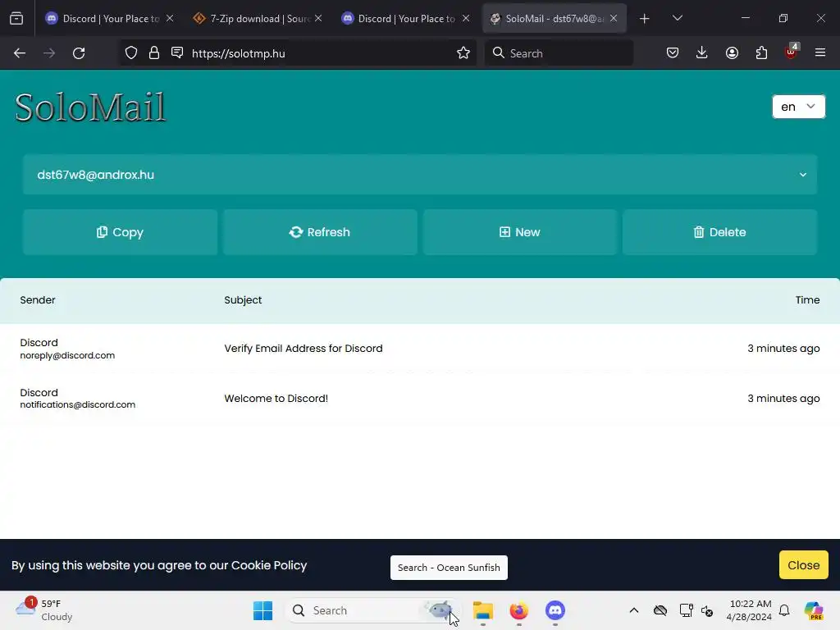
Task: Open Save to Pocket icon
Action: point(673,53)
